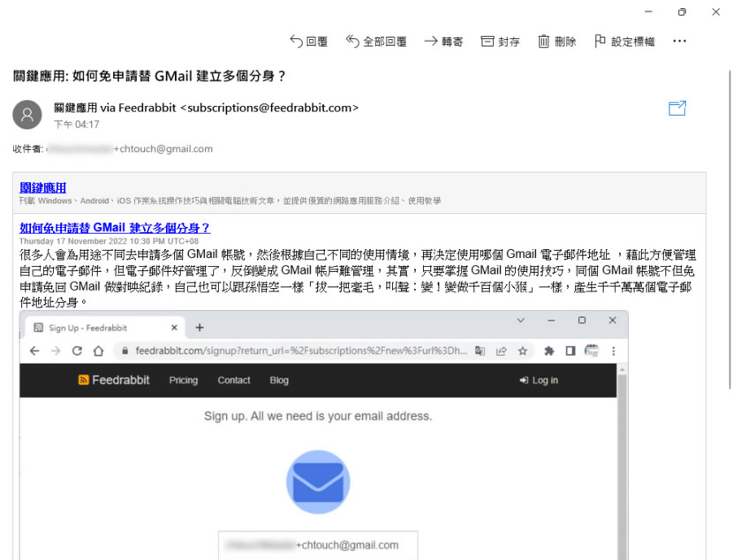Click the signup email input field
The height and width of the screenshot is (560, 733).
318,545
